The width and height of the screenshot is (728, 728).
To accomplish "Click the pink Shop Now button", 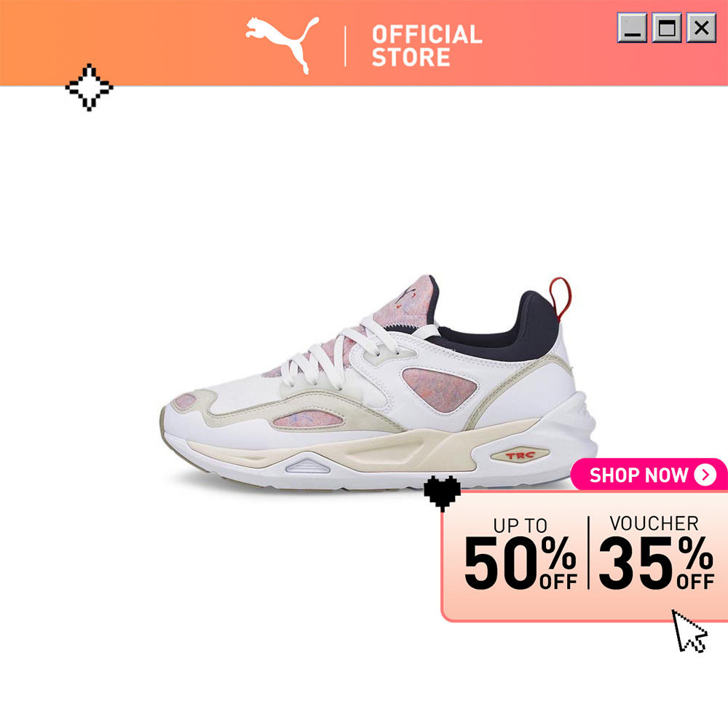I will tap(649, 475).
